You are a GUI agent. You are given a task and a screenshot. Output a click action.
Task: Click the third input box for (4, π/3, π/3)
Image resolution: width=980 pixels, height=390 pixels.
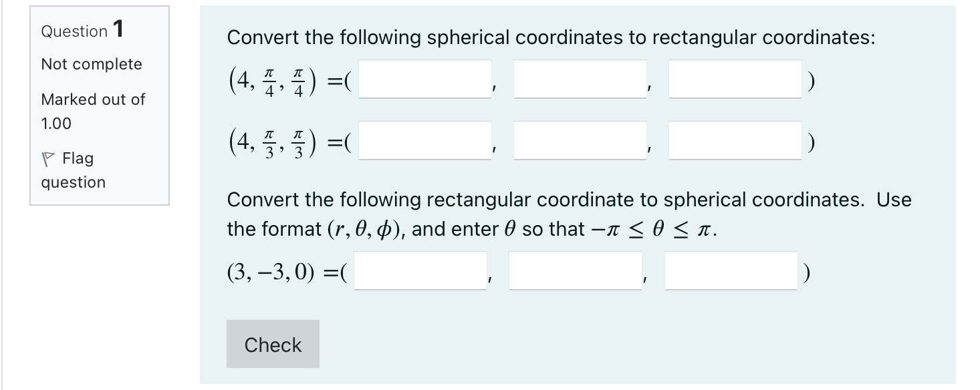pos(734,141)
